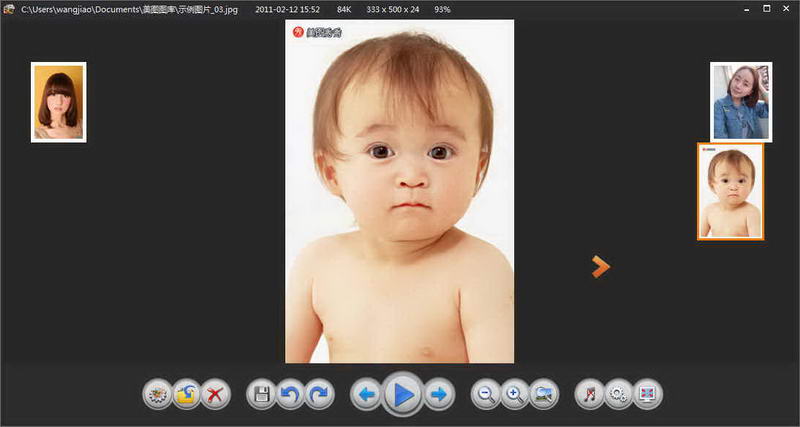
Task: Click the orange chevron to show next
Action: coord(601,267)
